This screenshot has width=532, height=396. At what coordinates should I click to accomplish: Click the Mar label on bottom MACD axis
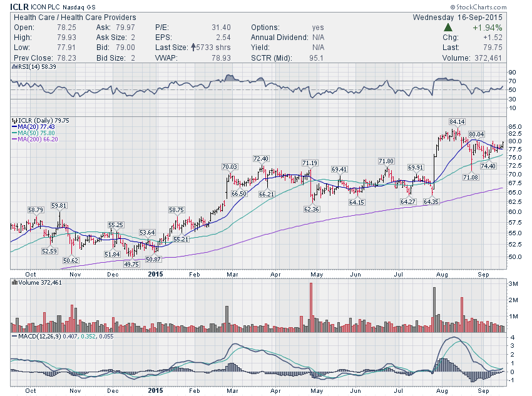[232, 391]
